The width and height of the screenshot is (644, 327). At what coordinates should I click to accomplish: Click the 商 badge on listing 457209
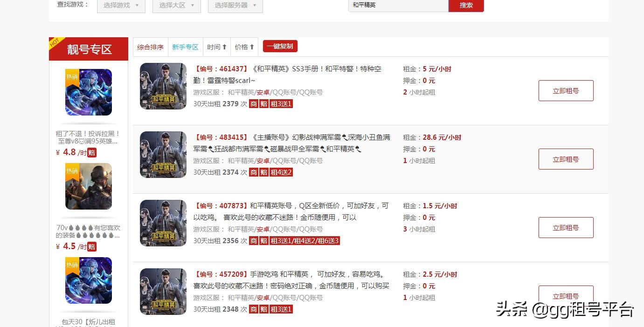coord(254,309)
